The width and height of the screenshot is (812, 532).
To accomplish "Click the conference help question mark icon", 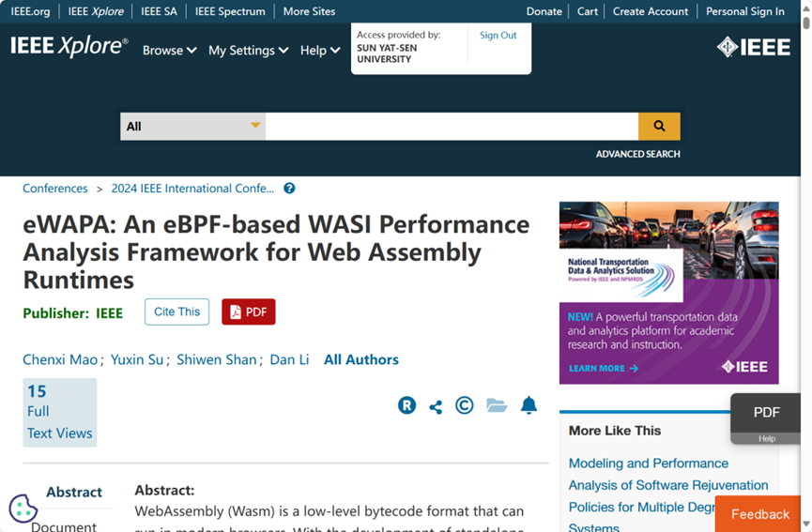I will click(289, 189).
